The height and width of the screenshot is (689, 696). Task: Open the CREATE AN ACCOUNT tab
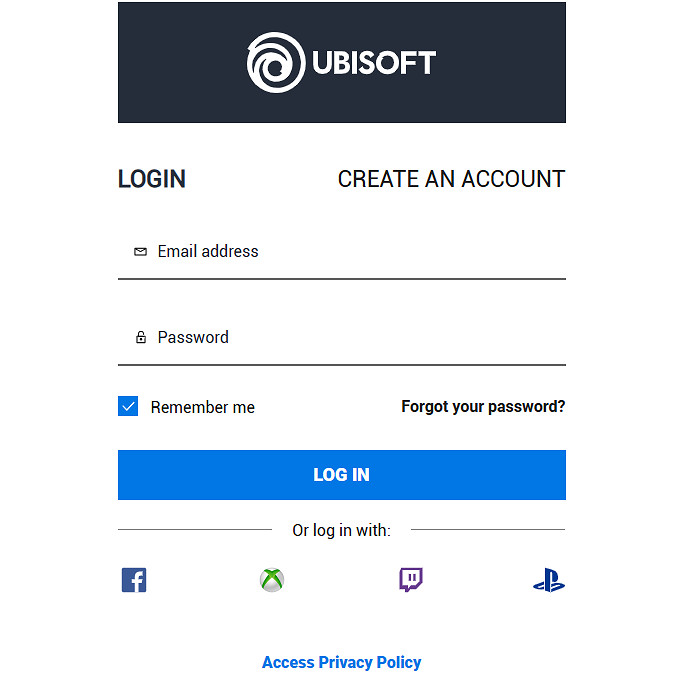pyautogui.click(x=451, y=179)
